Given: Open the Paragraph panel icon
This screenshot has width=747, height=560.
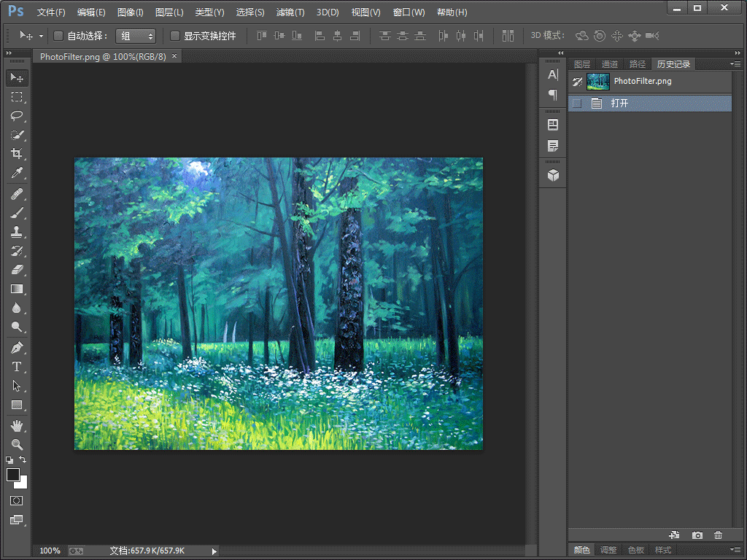Looking at the screenshot, I should coord(553,96).
